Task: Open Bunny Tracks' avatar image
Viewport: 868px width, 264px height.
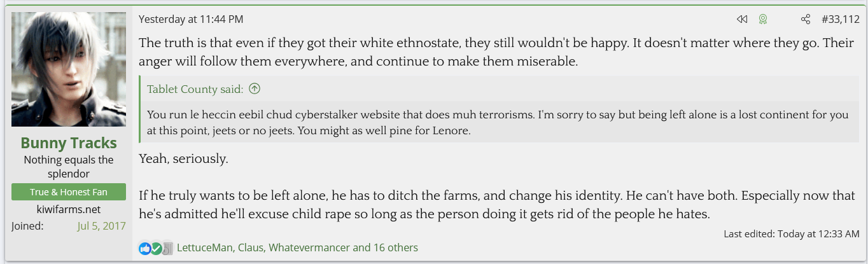Action: click(x=69, y=69)
